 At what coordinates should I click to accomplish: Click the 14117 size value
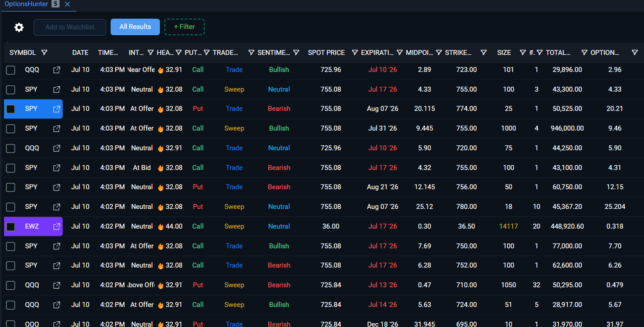pyautogui.click(x=508, y=226)
